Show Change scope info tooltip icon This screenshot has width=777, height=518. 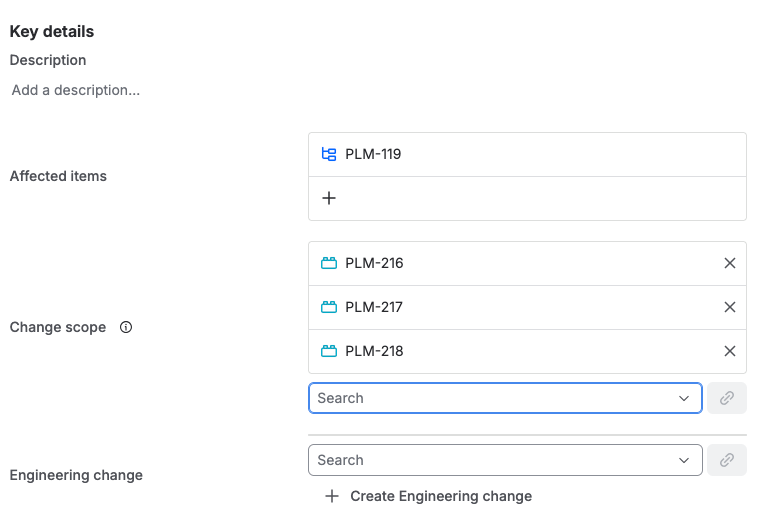126,327
